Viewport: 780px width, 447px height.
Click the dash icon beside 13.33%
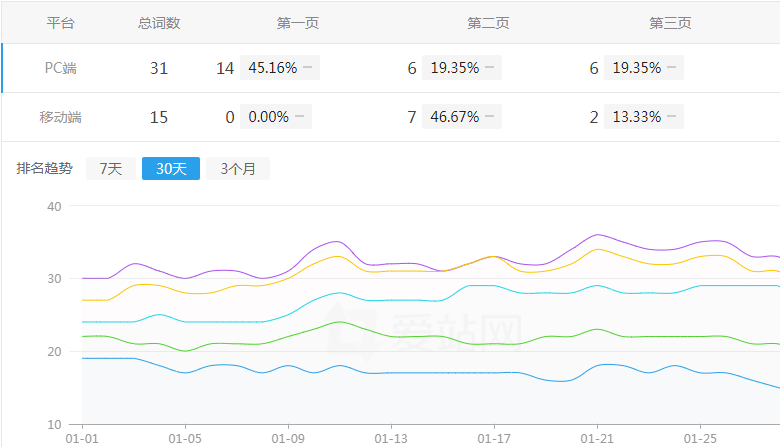pos(674,117)
